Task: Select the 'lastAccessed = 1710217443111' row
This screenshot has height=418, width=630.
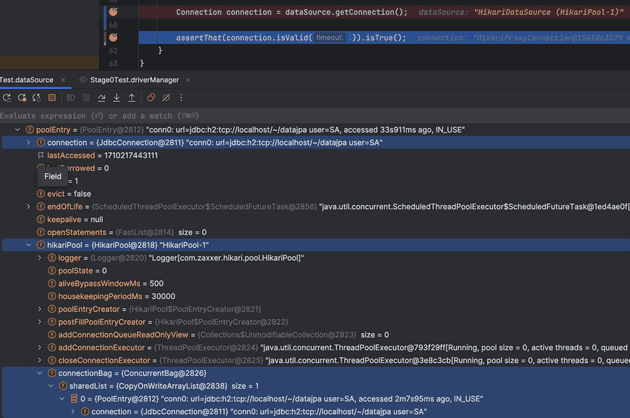Action: pos(315,155)
